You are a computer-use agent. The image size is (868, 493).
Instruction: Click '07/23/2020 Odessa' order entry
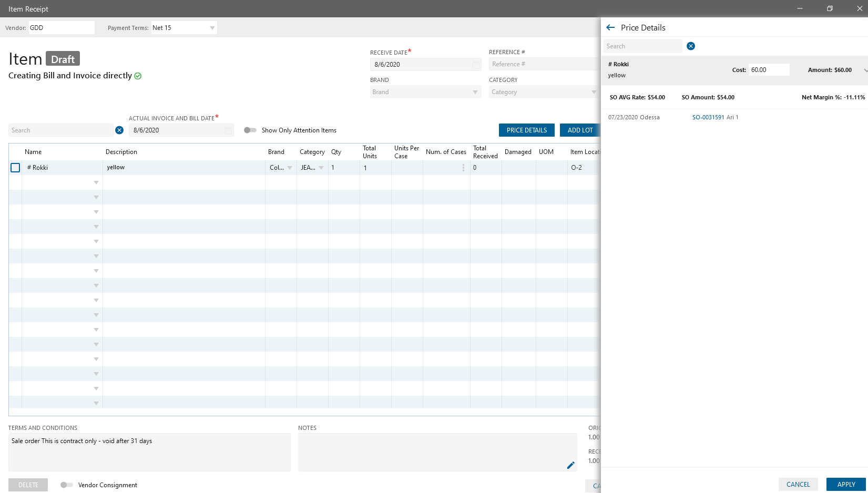click(x=634, y=117)
